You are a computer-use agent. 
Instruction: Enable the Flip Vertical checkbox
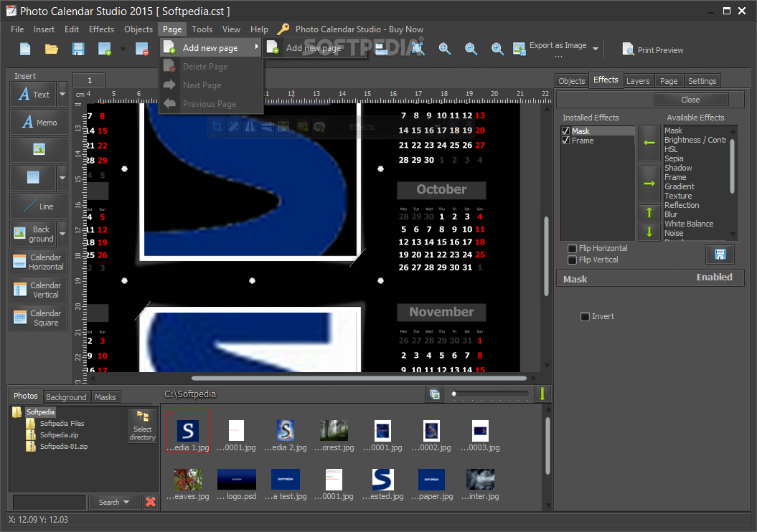[572, 260]
